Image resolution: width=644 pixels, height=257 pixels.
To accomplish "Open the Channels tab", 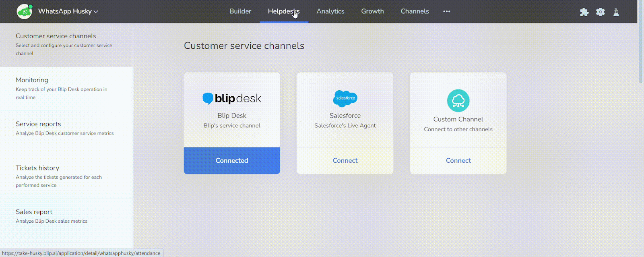I will point(415,11).
